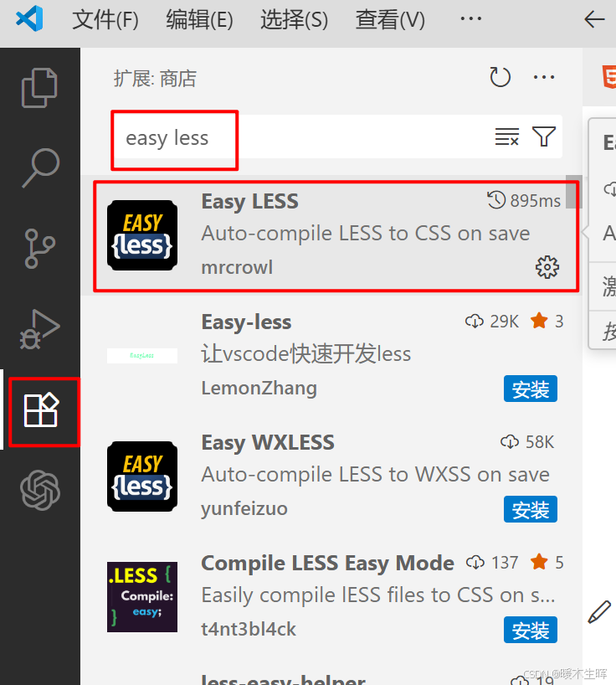Click the 58K download count
Image resolution: width=616 pixels, height=685 pixels.
click(x=527, y=442)
